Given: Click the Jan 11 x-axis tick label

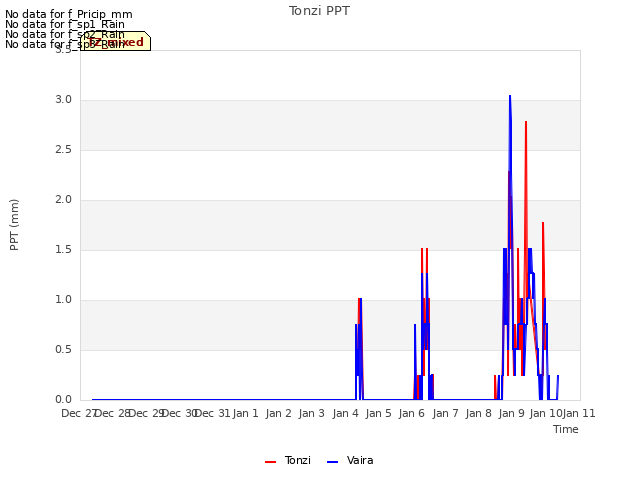Looking at the screenshot, I should click(579, 413).
